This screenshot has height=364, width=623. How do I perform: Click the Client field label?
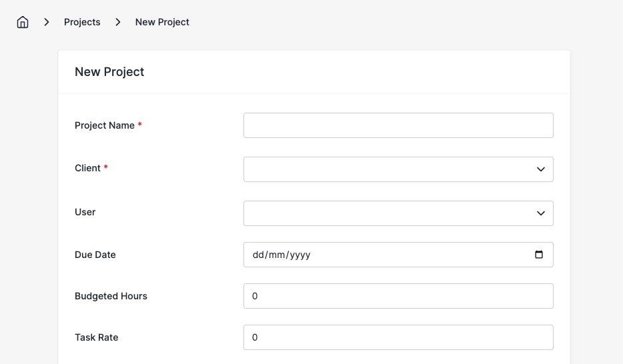tap(87, 168)
